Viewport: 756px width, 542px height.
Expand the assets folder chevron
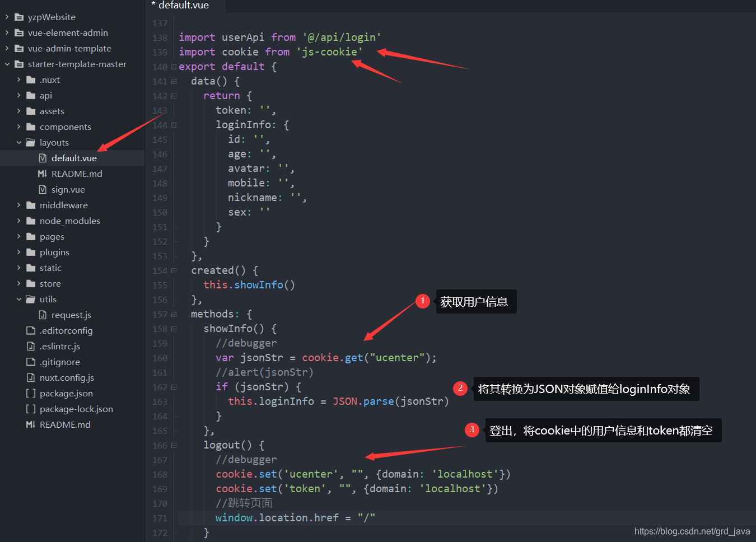click(x=18, y=111)
